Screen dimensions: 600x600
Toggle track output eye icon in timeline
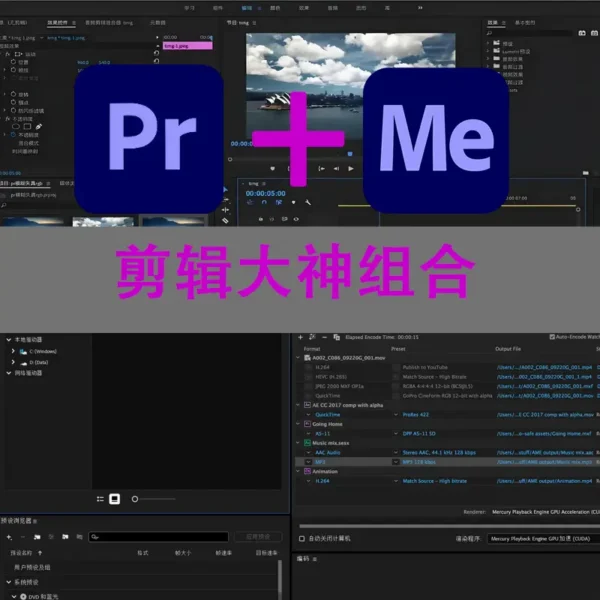[296, 219]
